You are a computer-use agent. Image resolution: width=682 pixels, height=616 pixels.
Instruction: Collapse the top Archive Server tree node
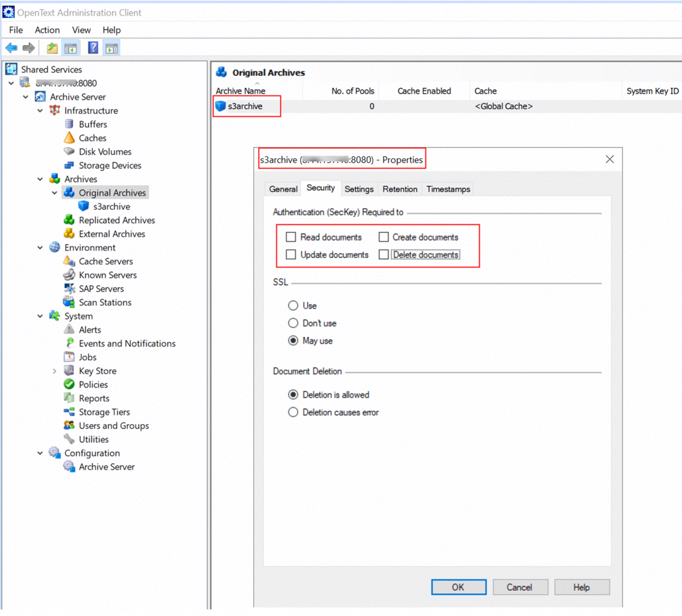[x=26, y=97]
